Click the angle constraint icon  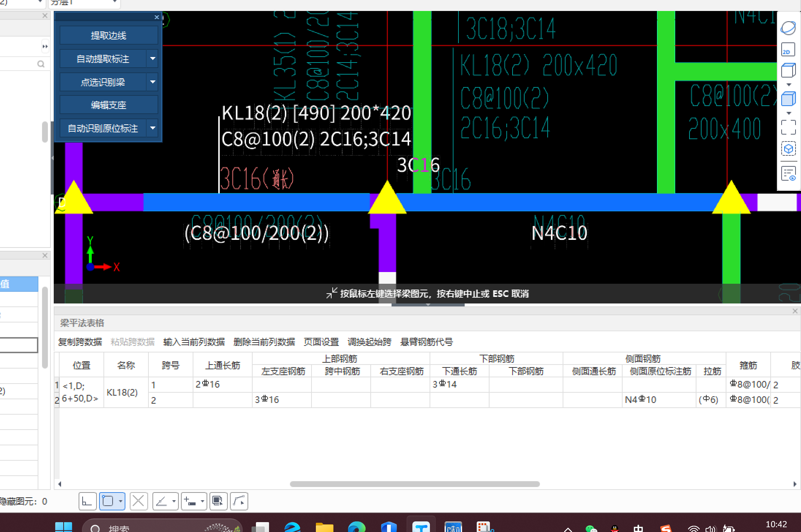coord(161,501)
